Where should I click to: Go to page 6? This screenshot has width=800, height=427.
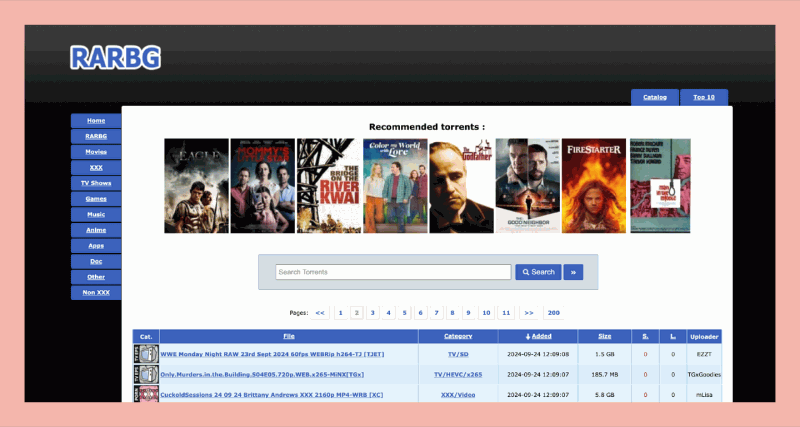pos(420,313)
